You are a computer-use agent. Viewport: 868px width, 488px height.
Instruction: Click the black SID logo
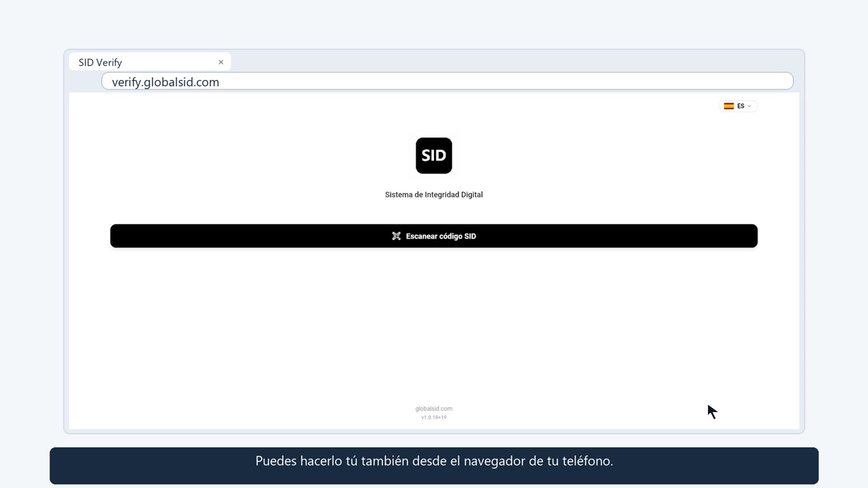(434, 156)
